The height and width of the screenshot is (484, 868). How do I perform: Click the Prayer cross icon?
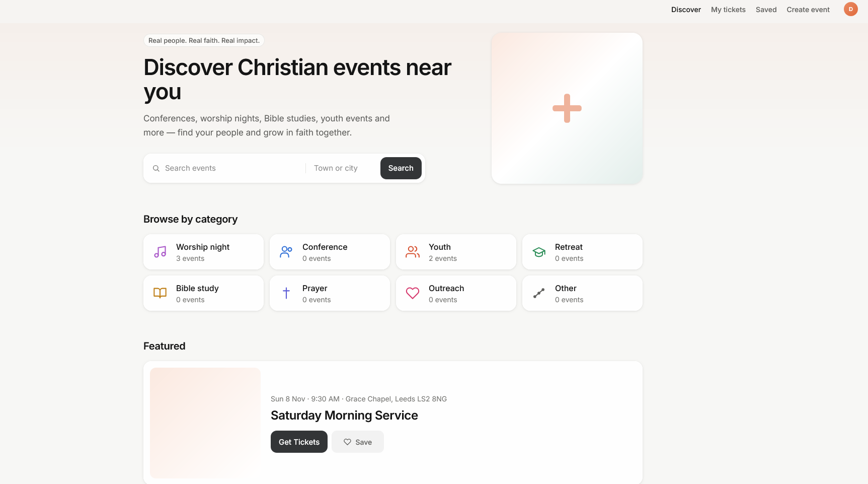pos(286,293)
